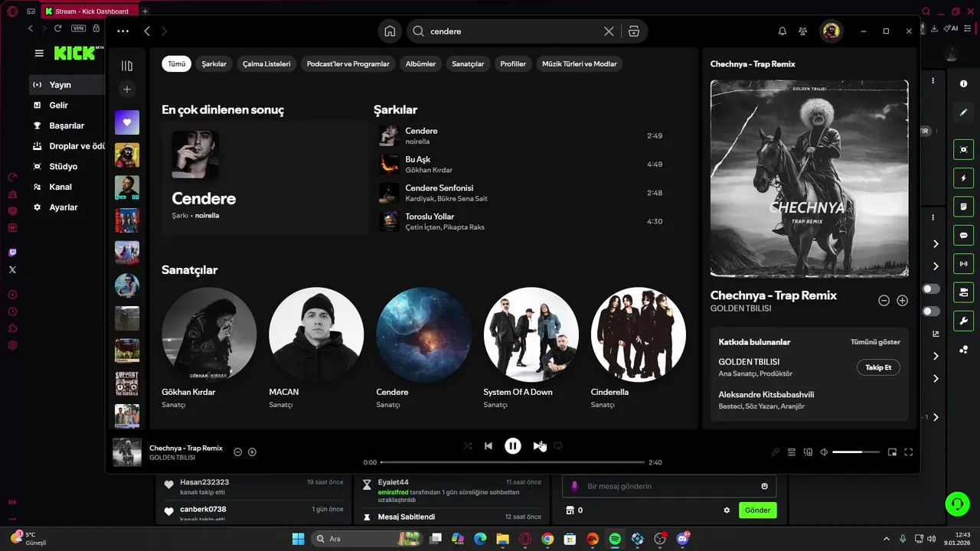This screenshot has height=551, width=980.
Task: Open the top result card Cendere
Action: 265,178
